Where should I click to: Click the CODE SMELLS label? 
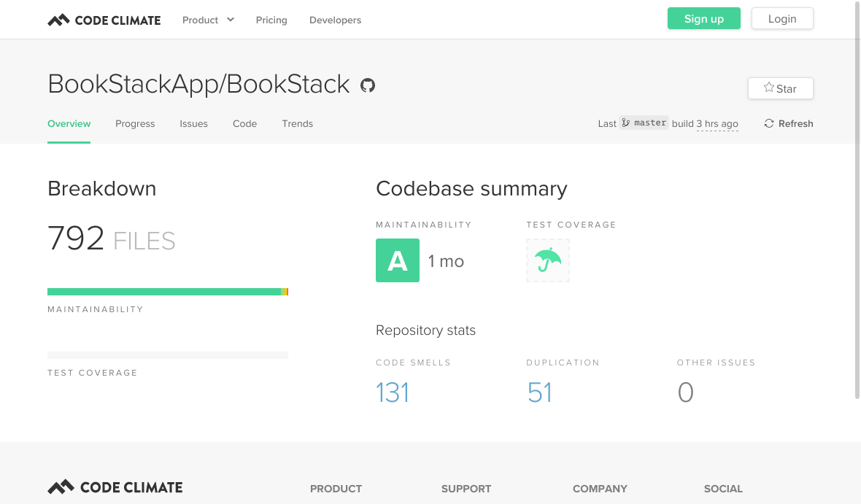tap(413, 363)
